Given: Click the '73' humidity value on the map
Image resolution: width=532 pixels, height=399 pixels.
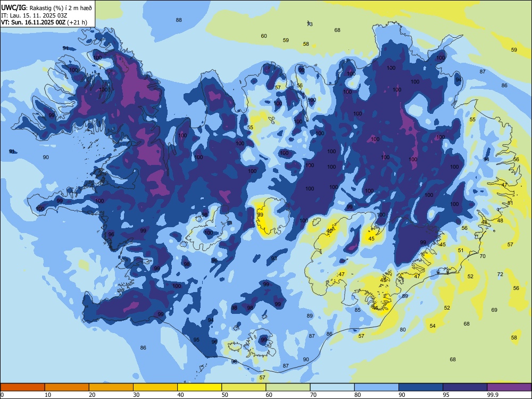Looking at the screenshot, I should coord(310,24).
